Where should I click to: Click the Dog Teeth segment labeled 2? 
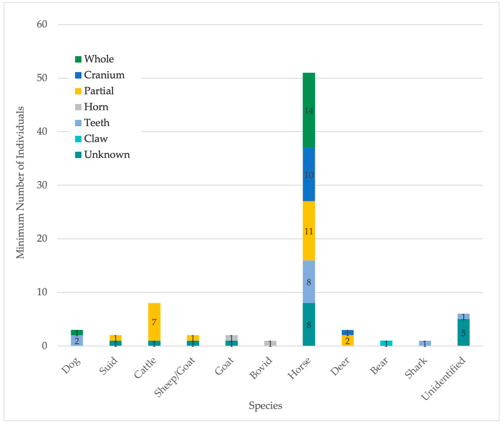(77, 340)
